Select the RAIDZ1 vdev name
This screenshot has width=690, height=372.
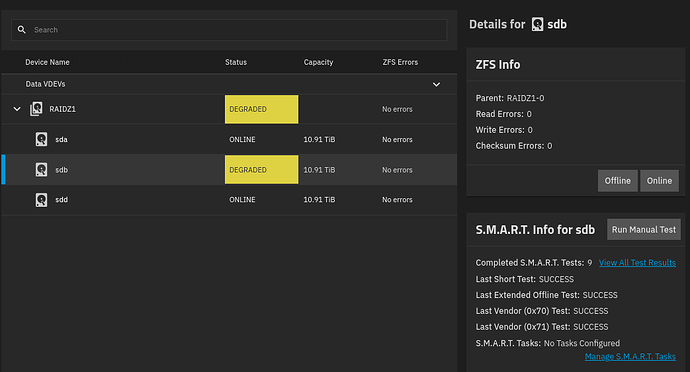(62, 109)
